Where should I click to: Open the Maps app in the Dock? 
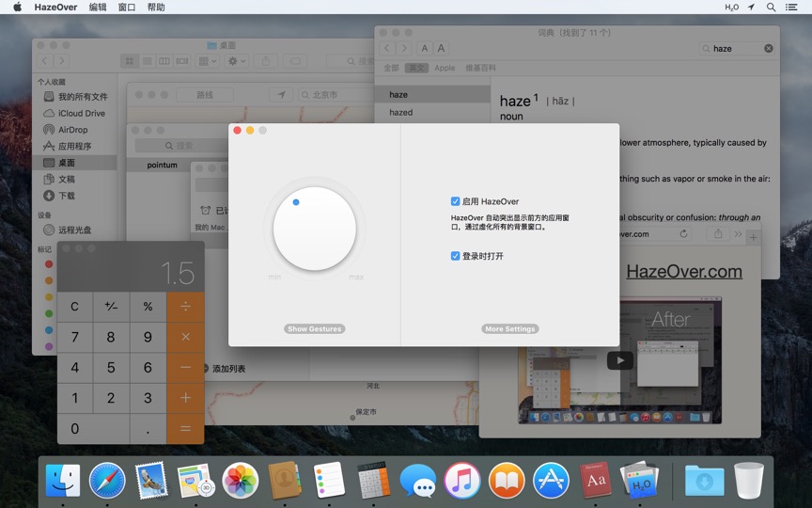pos(195,480)
